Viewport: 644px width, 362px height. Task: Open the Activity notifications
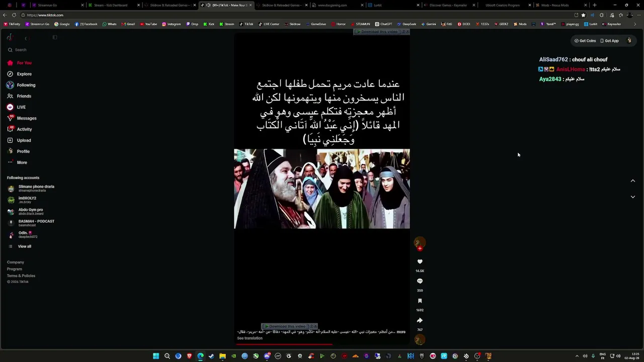pyautogui.click(x=20, y=129)
